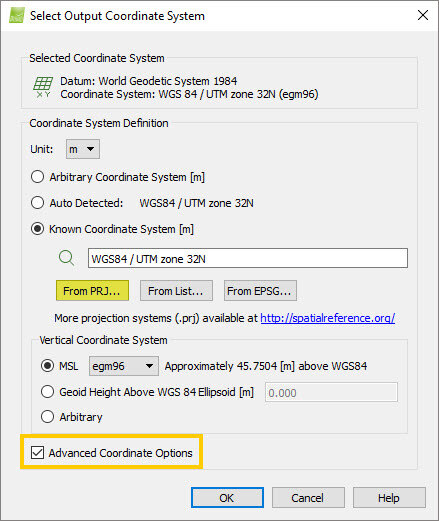Toggle Advanced Coordinate Options checkbox
Image resolution: width=439 pixels, height=521 pixels.
pos(37,453)
